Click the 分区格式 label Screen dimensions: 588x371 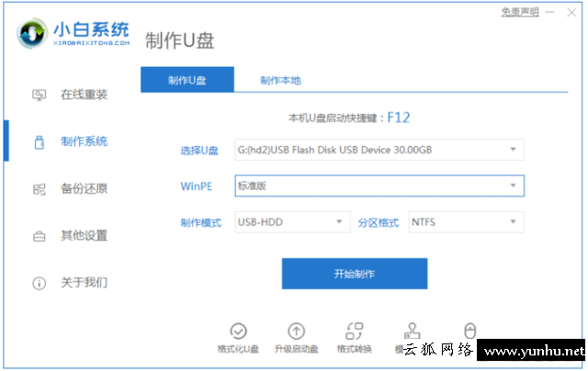pyautogui.click(x=378, y=223)
